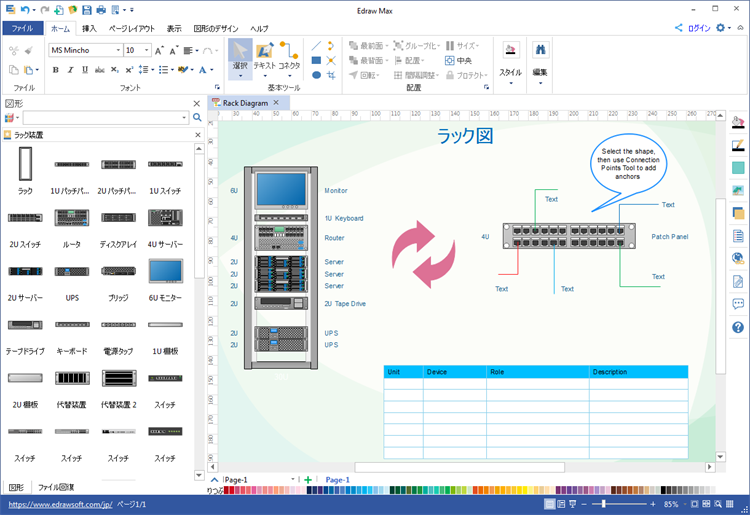This screenshot has height=515, width=750.
Task: Open the edrawsoft.com link in status bar
Action: (56, 504)
